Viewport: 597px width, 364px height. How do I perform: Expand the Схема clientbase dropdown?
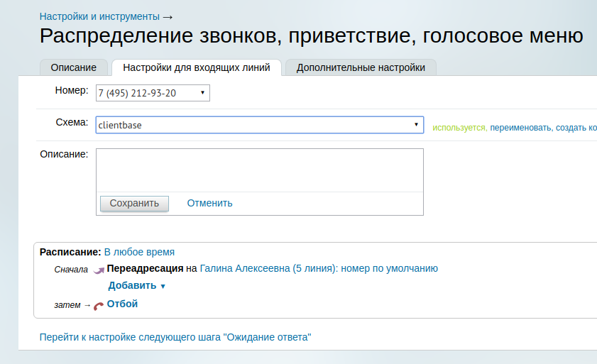[x=259, y=125]
